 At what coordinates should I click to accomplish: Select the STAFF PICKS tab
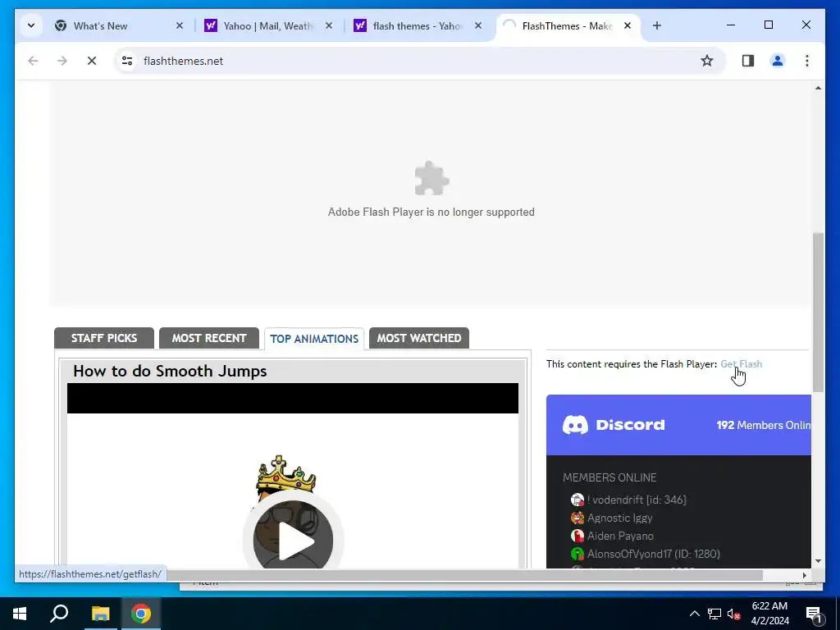tap(104, 338)
